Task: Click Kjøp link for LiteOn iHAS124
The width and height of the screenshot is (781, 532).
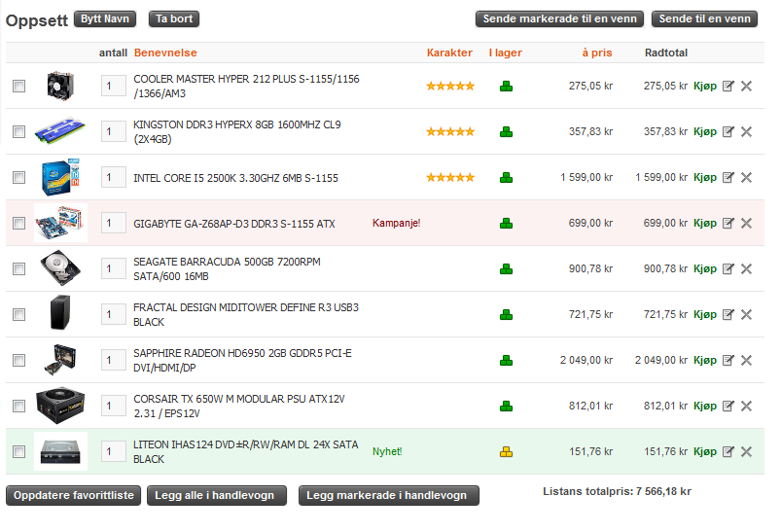Action: (x=705, y=452)
